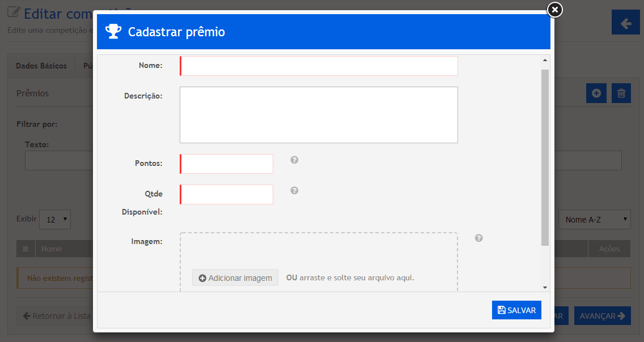Click the Nome input field
Viewport: 644px width, 342px height.
[319, 66]
